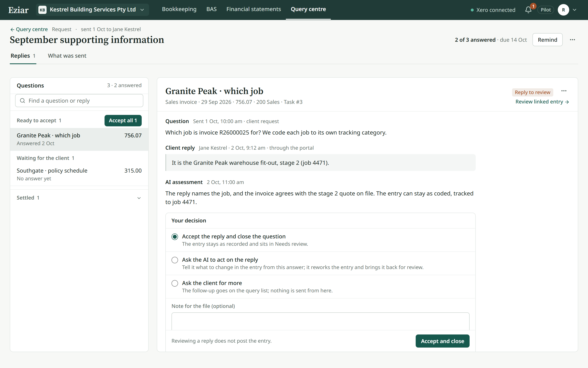
Task: Click the Accept and close button
Action: point(442,341)
